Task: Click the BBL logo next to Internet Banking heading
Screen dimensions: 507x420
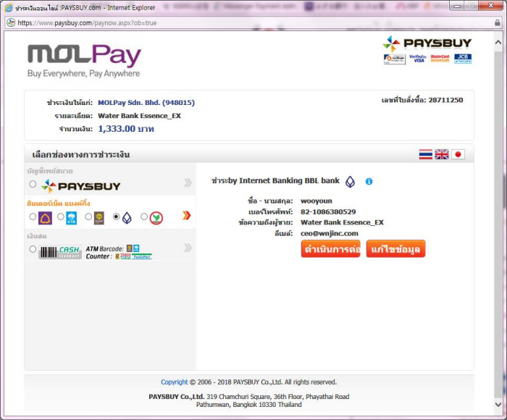Action: click(350, 182)
